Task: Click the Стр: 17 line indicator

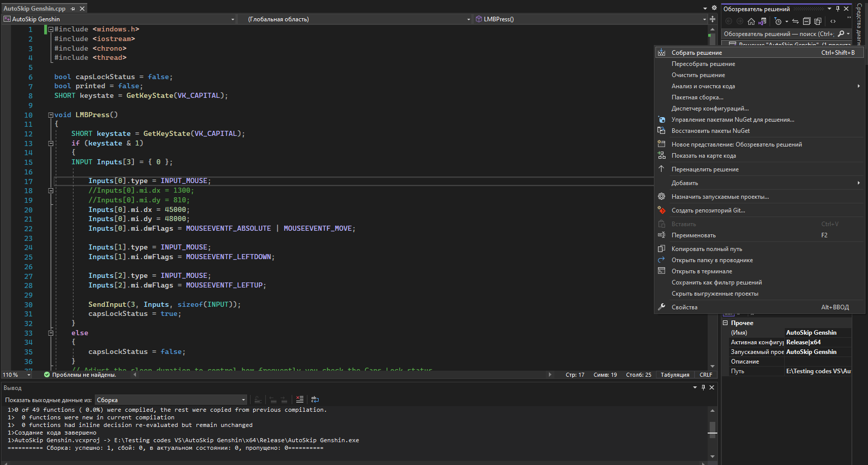Action: click(575, 375)
